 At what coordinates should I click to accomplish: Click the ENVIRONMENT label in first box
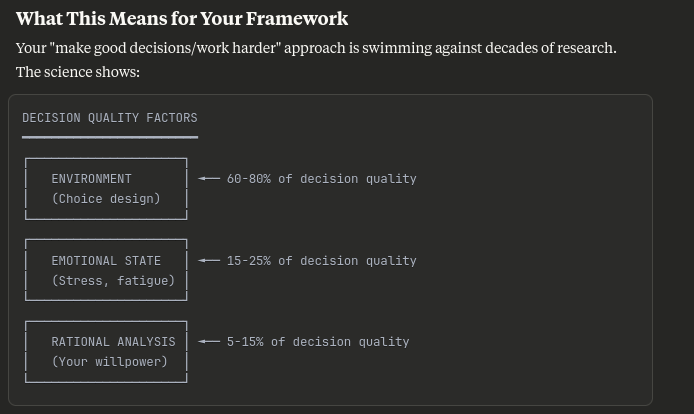92,178
